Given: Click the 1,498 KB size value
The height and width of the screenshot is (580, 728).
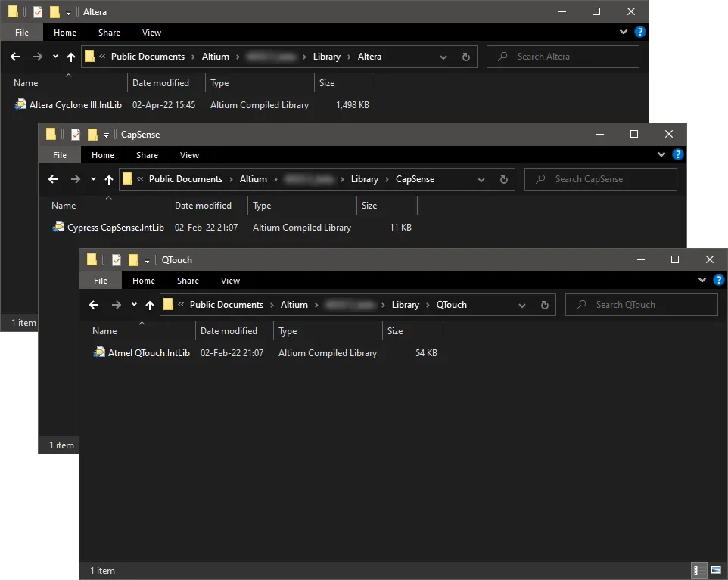Looking at the screenshot, I should click(x=353, y=105).
